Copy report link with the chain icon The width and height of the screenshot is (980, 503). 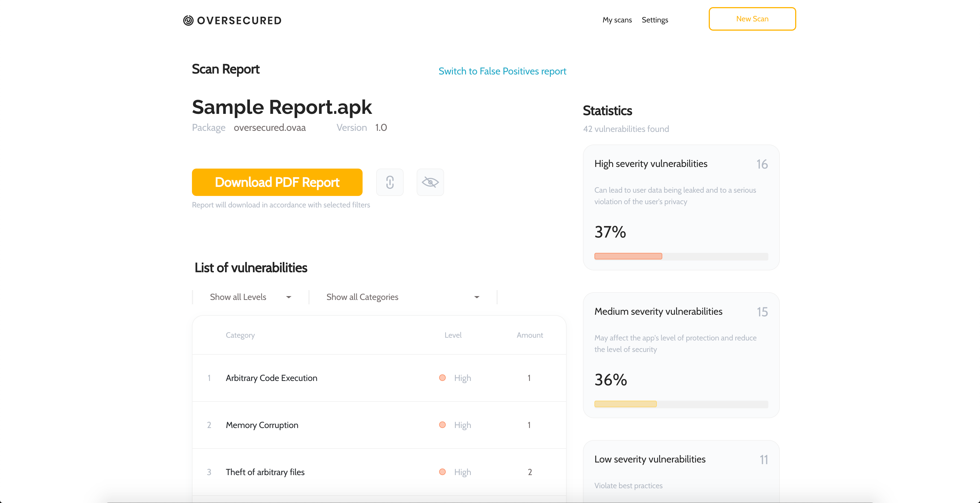(390, 182)
